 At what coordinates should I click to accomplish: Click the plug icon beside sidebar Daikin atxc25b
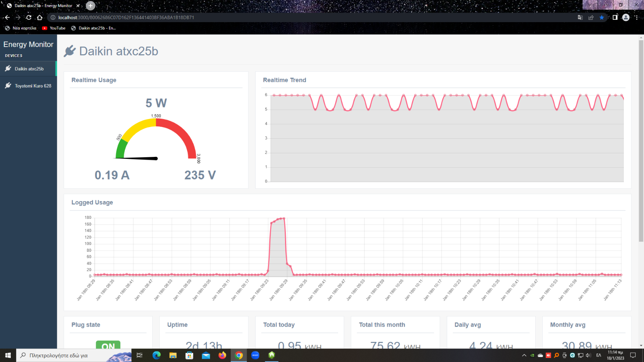pos(8,68)
